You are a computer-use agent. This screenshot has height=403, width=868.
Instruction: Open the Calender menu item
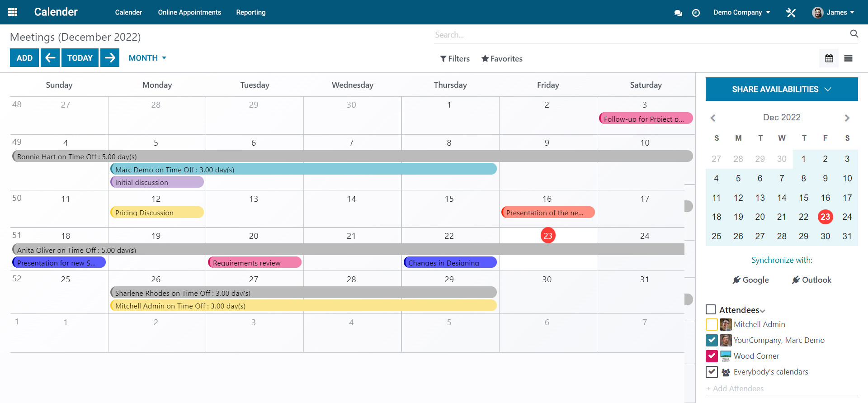pos(128,13)
